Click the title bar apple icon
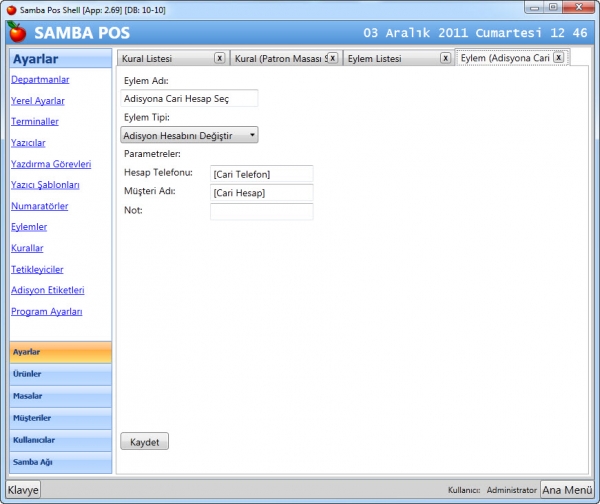The width and height of the screenshot is (600, 504). (x=11, y=10)
